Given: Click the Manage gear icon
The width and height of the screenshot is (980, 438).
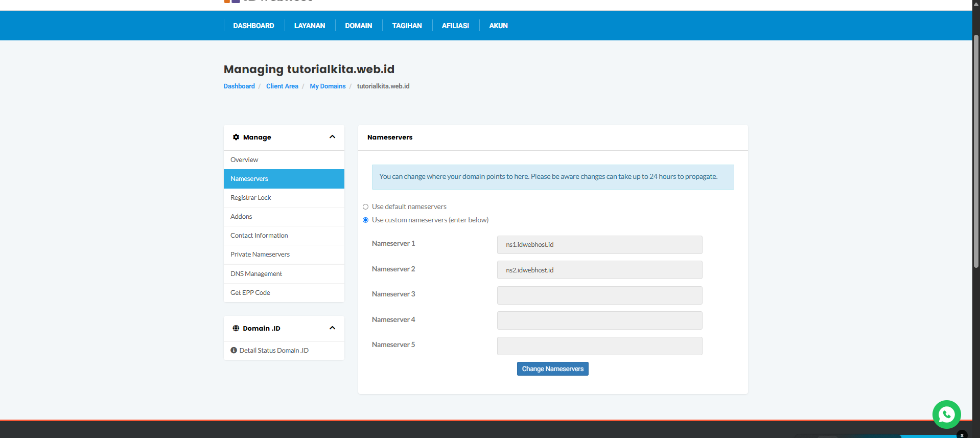Looking at the screenshot, I should click(x=236, y=137).
